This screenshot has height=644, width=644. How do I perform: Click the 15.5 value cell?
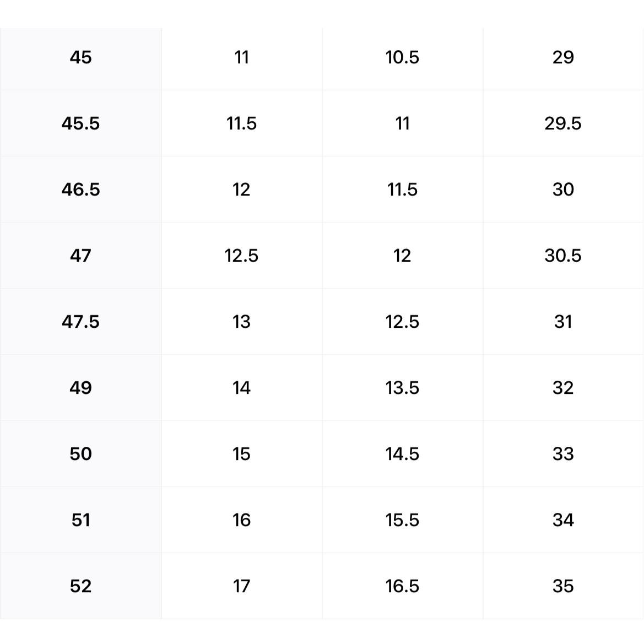pos(402,520)
